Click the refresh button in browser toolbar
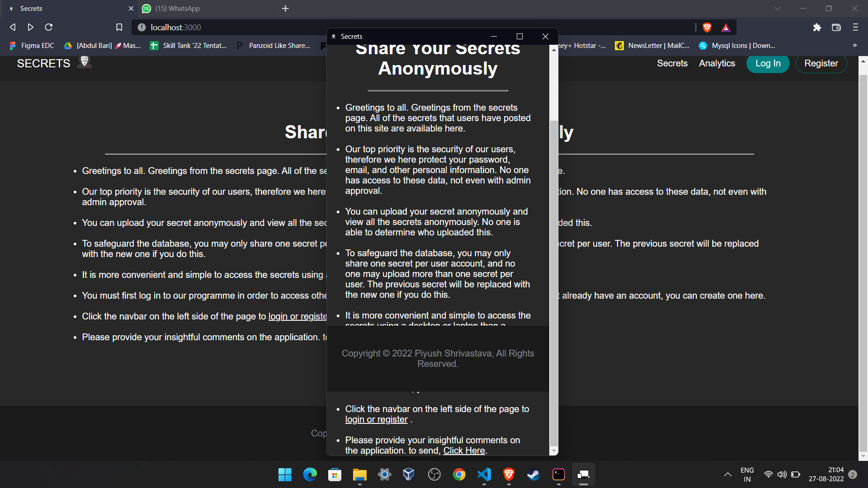The height and width of the screenshot is (488, 868). tap(49, 28)
